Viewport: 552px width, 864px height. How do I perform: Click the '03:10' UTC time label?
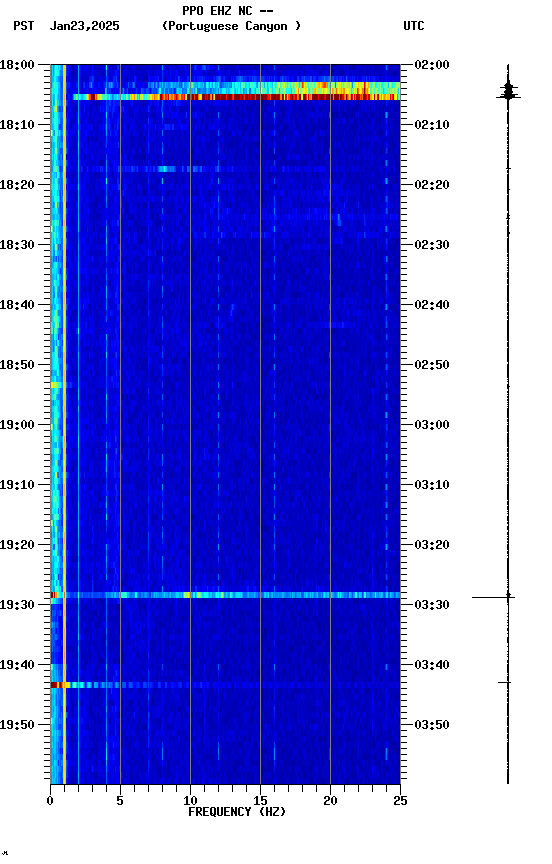pos(432,485)
